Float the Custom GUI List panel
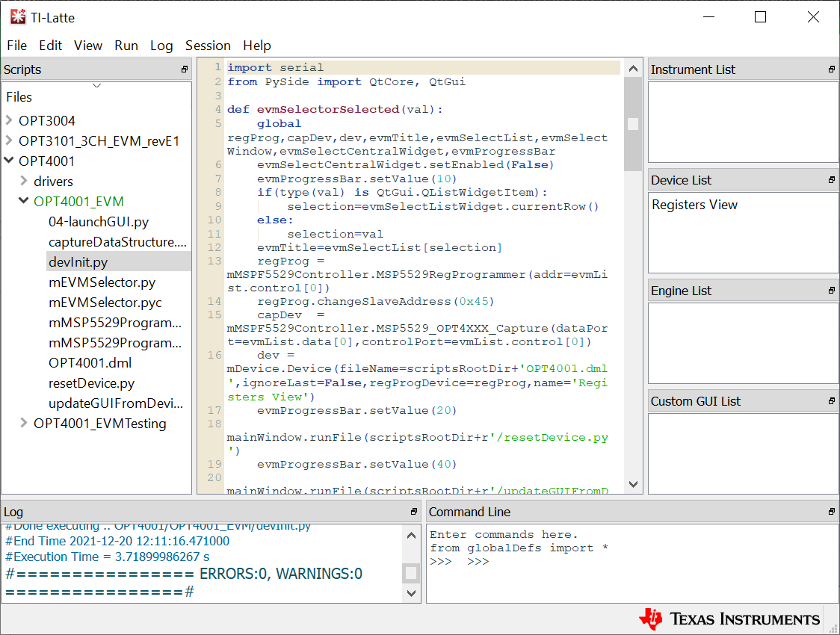The image size is (840, 635). 831,401
